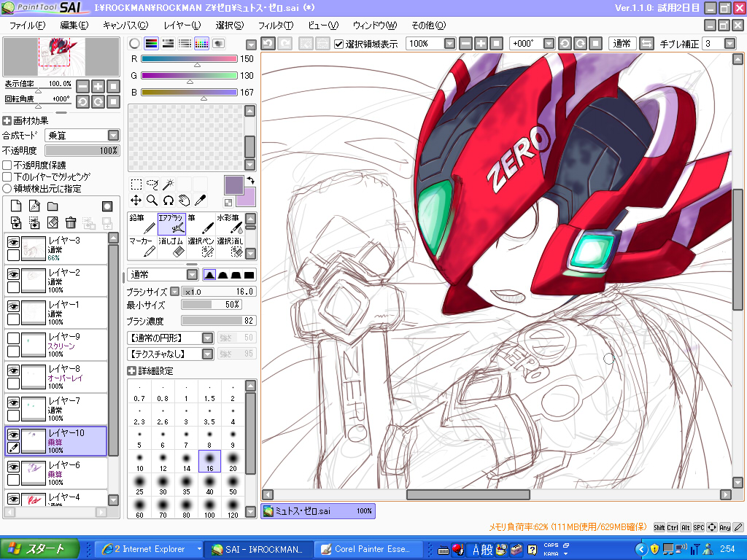This screenshot has height=560, width=747.
Task: Uncheck the 選択領域表示 checkbox
Action: pos(338,44)
